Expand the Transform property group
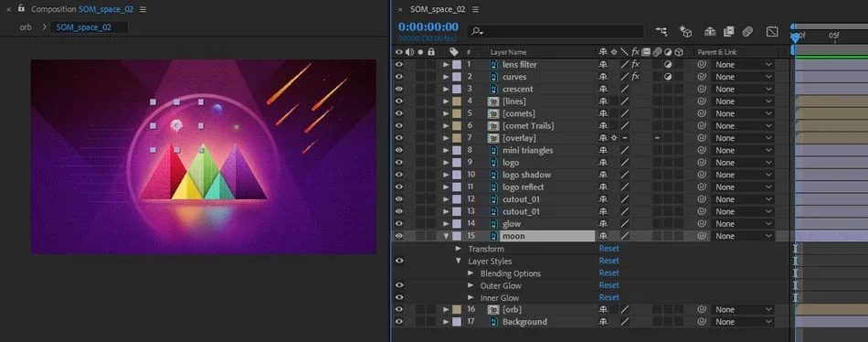This screenshot has width=868, height=342. coord(459,249)
